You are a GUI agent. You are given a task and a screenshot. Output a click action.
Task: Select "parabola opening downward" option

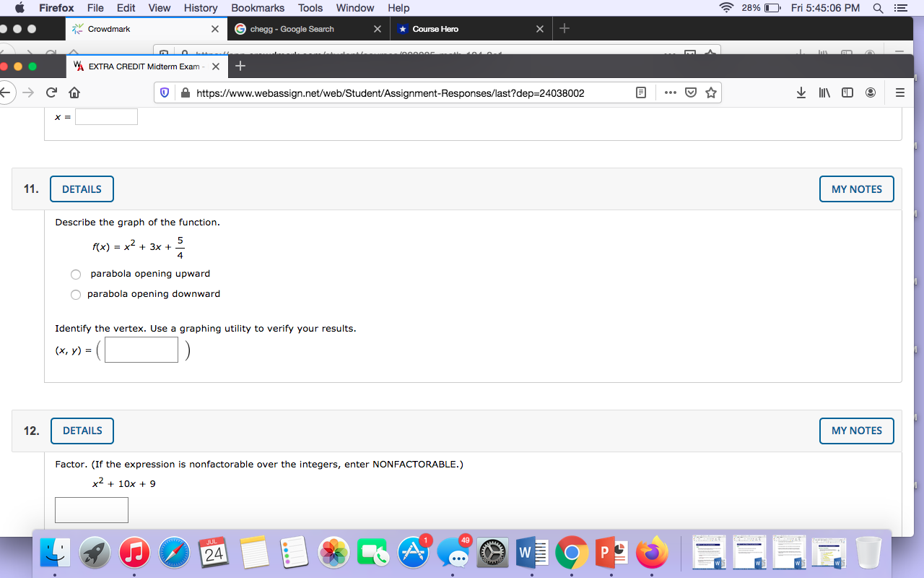(x=76, y=294)
